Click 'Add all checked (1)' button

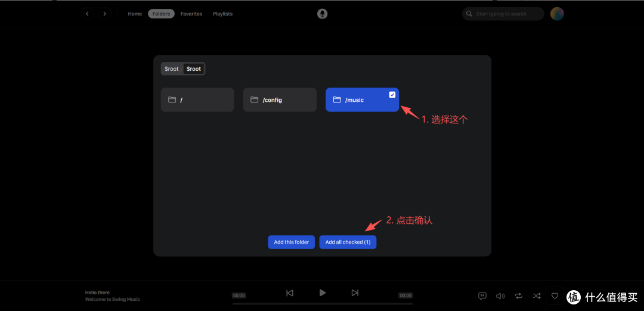coord(348,242)
